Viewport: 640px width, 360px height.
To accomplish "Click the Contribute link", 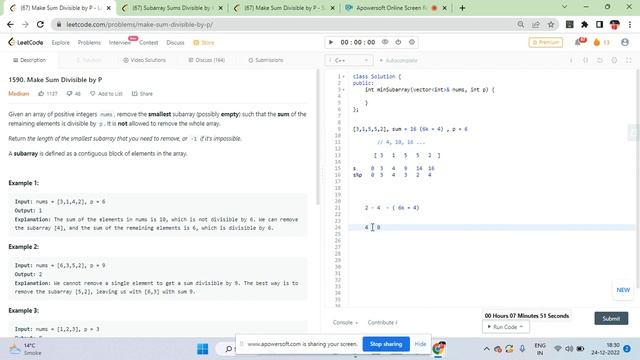I will click(382, 322).
